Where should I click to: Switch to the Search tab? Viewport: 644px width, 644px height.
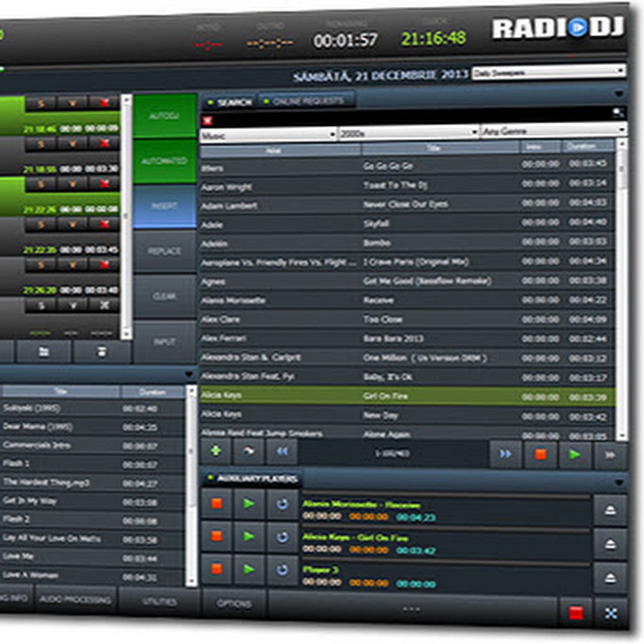click(230, 102)
